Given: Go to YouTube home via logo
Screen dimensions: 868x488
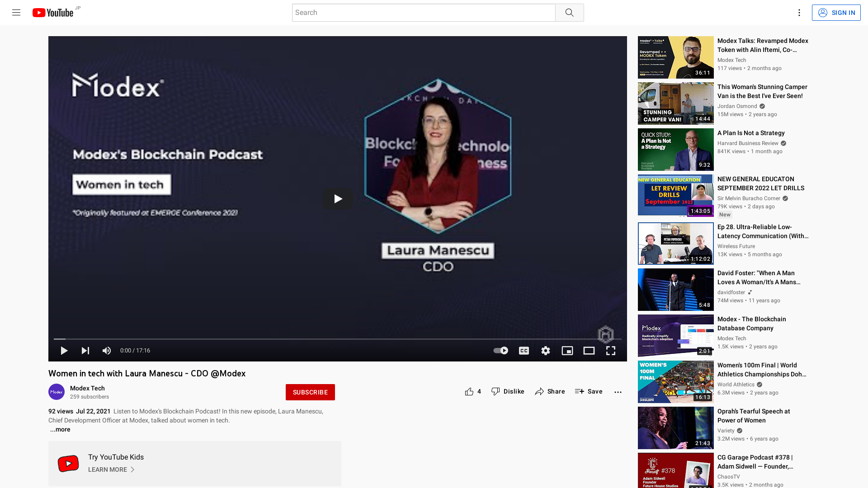Looking at the screenshot, I should point(53,13).
